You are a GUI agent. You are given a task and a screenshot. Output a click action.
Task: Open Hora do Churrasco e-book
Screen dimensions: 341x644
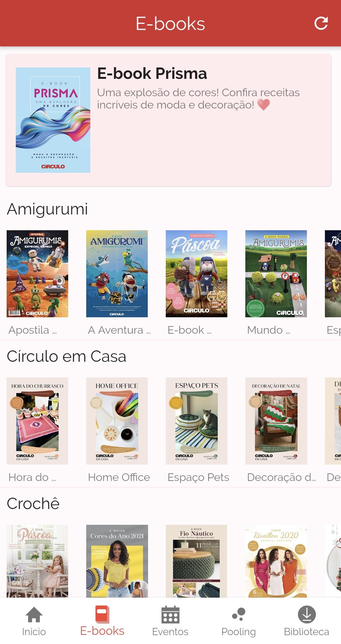(38, 421)
